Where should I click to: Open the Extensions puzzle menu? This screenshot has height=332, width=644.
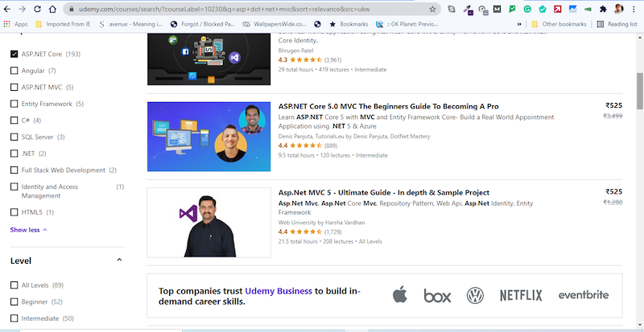603,9
